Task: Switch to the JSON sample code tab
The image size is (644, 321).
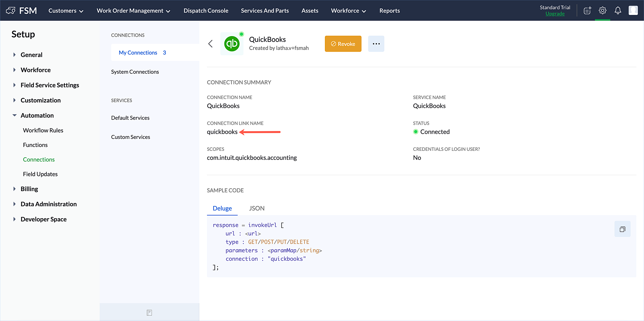Action: [x=257, y=208]
